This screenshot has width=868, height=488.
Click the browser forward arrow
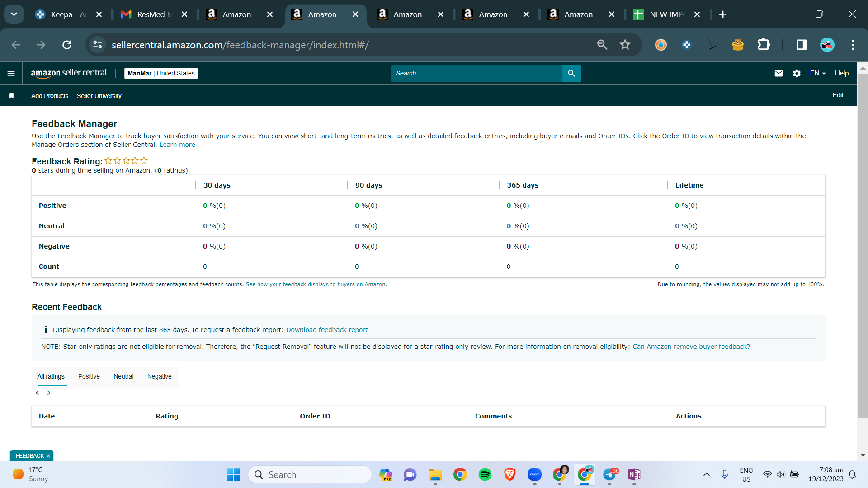[41, 45]
